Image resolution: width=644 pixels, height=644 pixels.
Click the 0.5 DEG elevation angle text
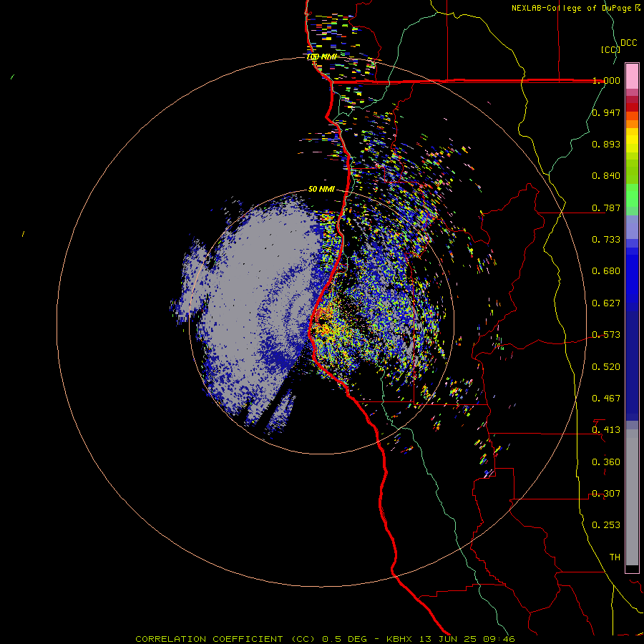point(344,639)
